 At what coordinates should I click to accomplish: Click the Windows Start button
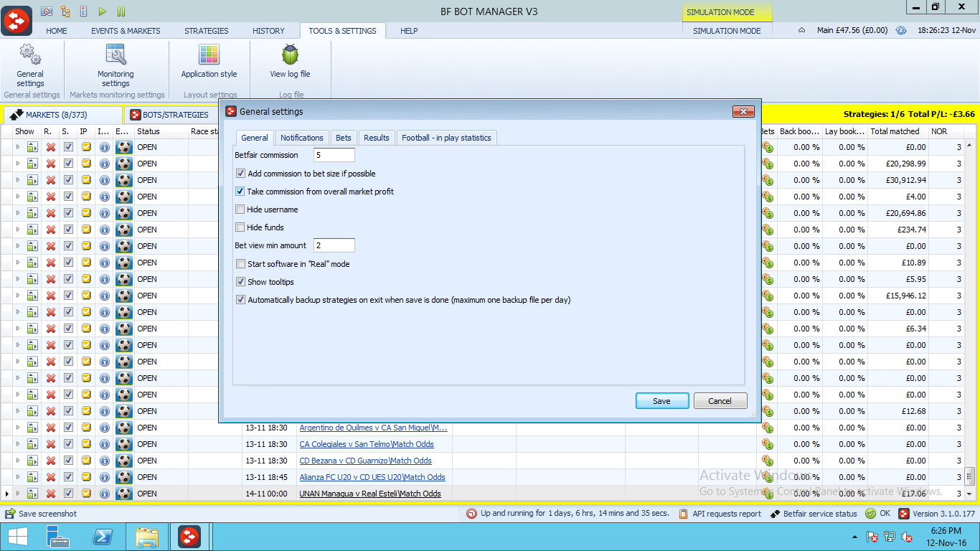tap(17, 537)
